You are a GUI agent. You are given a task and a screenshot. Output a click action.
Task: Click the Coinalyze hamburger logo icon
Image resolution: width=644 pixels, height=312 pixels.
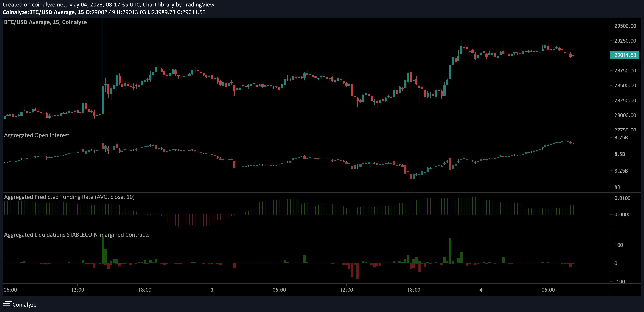[x=8, y=305]
